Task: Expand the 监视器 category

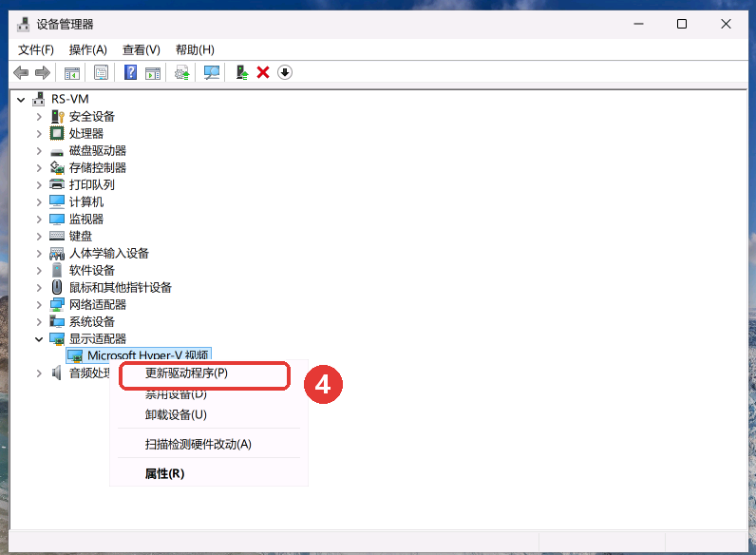Action: [x=39, y=220]
